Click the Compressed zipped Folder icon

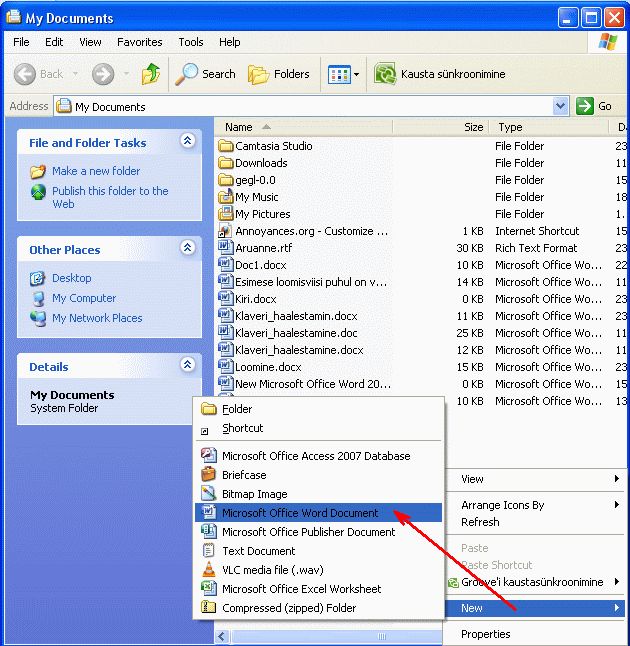coord(208,607)
